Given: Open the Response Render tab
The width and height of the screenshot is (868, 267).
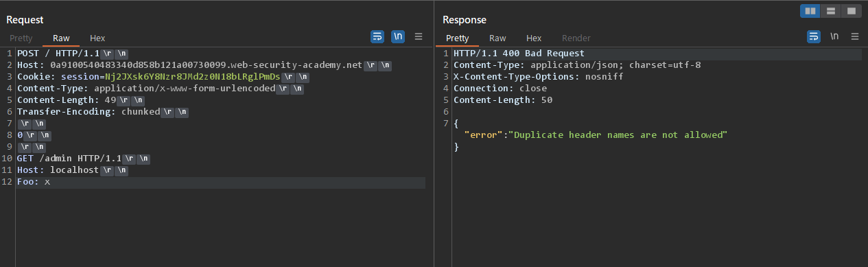Looking at the screenshot, I should (x=576, y=38).
